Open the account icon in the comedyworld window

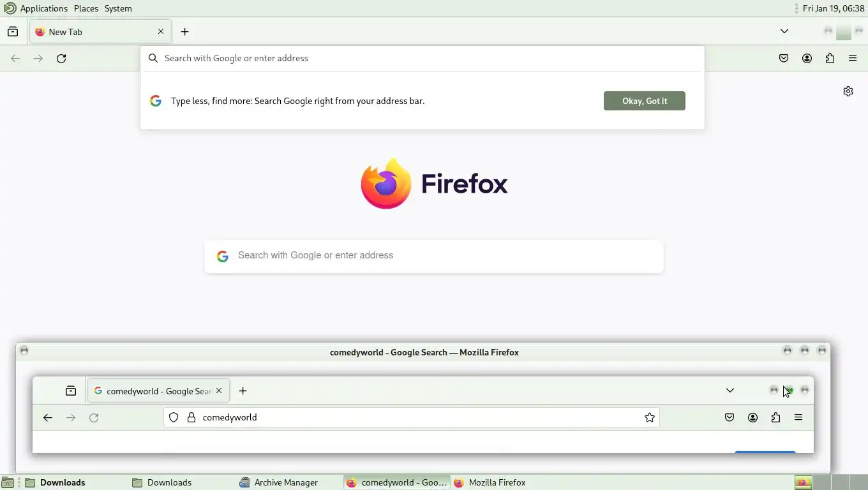(752, 417)
